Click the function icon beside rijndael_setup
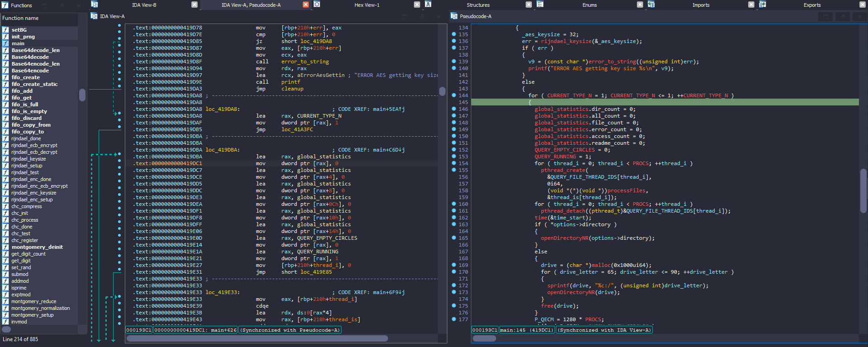The width and height of the screenshot is (868, 347). tap(5, 166)
